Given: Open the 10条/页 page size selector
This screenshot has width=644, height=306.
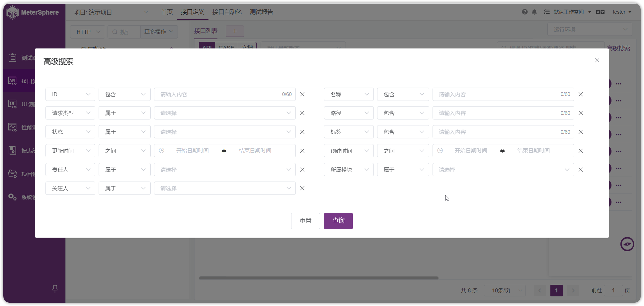Looking at the screenshot, I should (505, 290).
